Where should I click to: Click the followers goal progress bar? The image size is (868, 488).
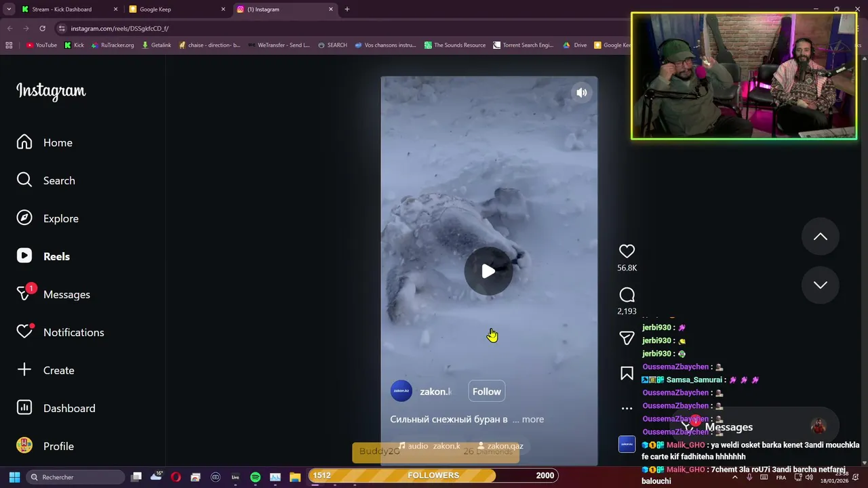(433, 475)
